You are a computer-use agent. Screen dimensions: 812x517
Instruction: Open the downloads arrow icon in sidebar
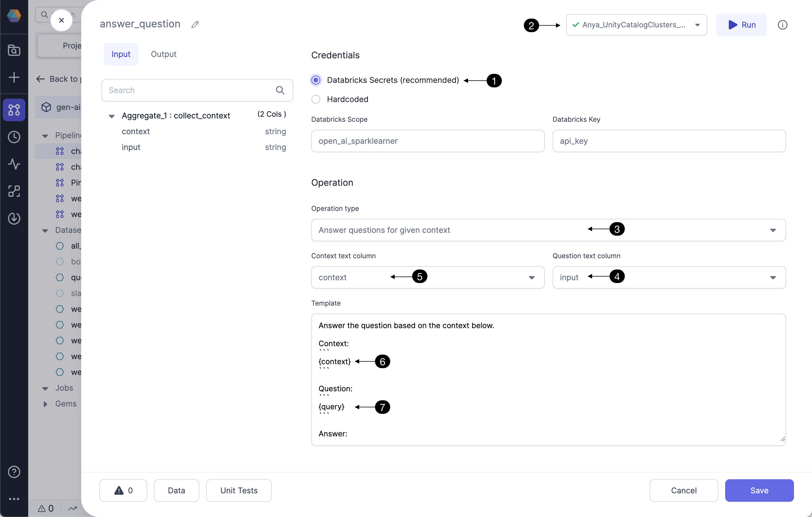pos(14,218)
